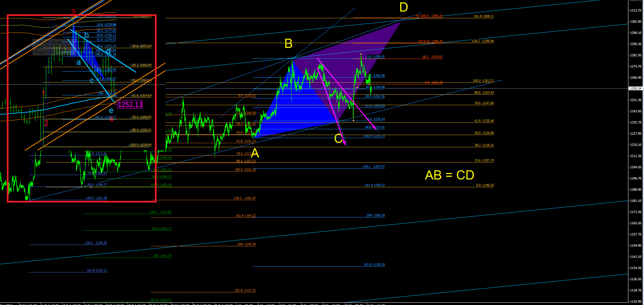Image resolution: width=644 pixels, height=305 pixels.
Task: Click the "0.0 -1253.21" Fibonacci label
Action: coord(247,95)
